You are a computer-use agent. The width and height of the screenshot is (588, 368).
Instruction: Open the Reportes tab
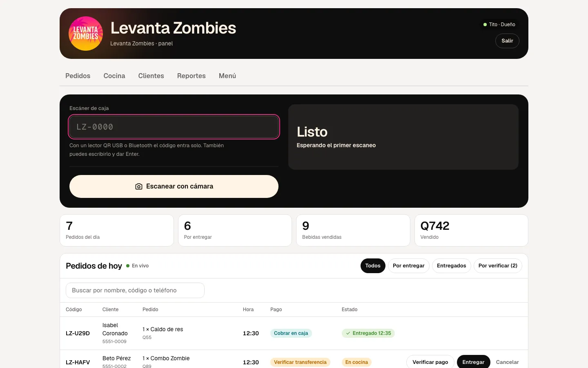coord(192,76)
